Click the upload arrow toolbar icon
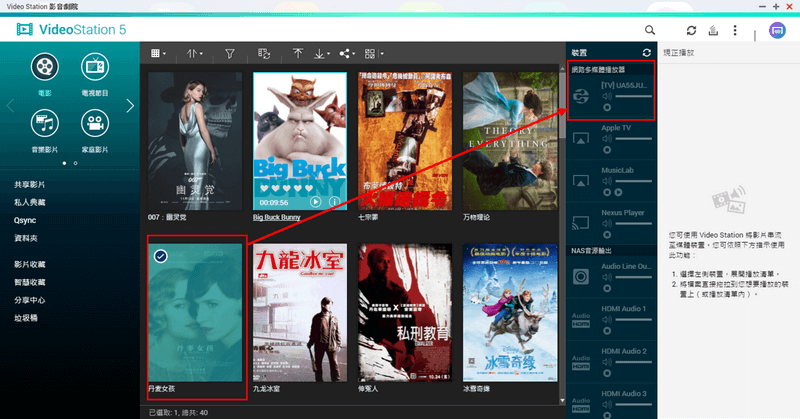 coord(298,54)
